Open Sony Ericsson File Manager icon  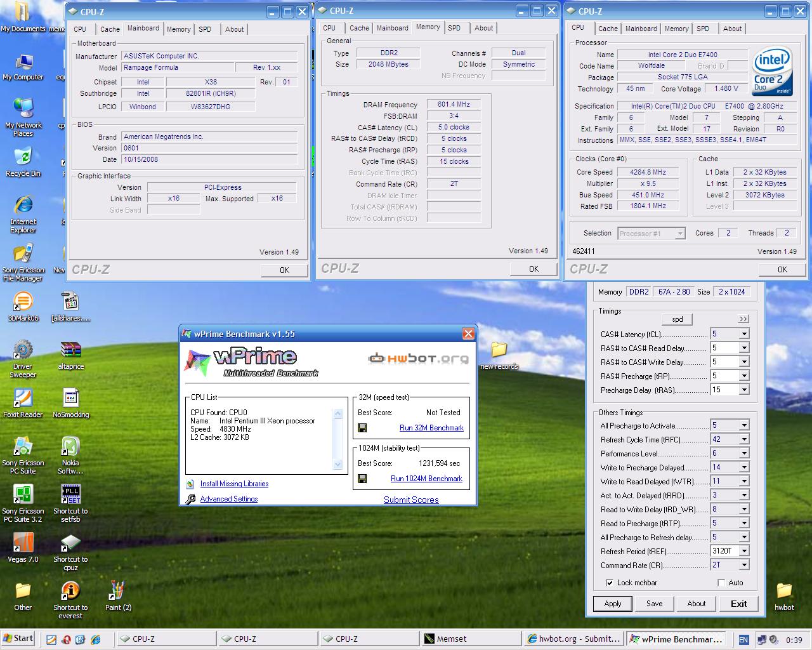(23, 263)
